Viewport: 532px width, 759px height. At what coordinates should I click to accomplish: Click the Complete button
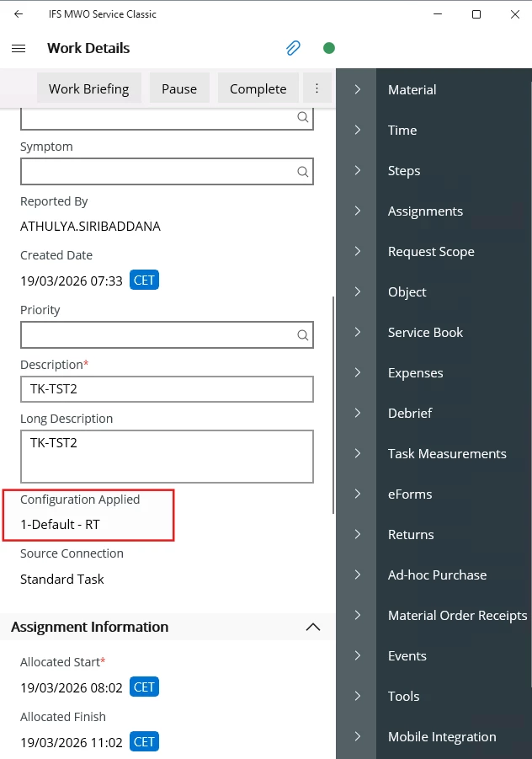258,88
